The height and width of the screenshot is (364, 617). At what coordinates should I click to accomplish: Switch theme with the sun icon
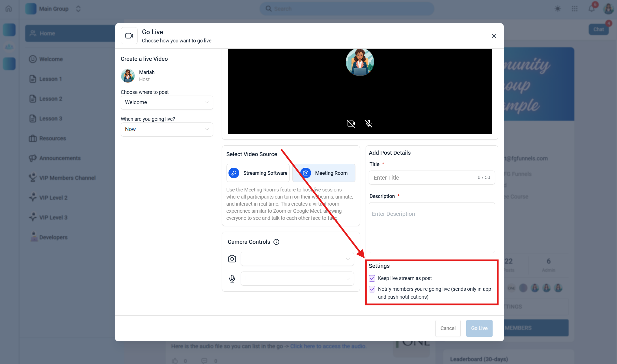(557, 8)
